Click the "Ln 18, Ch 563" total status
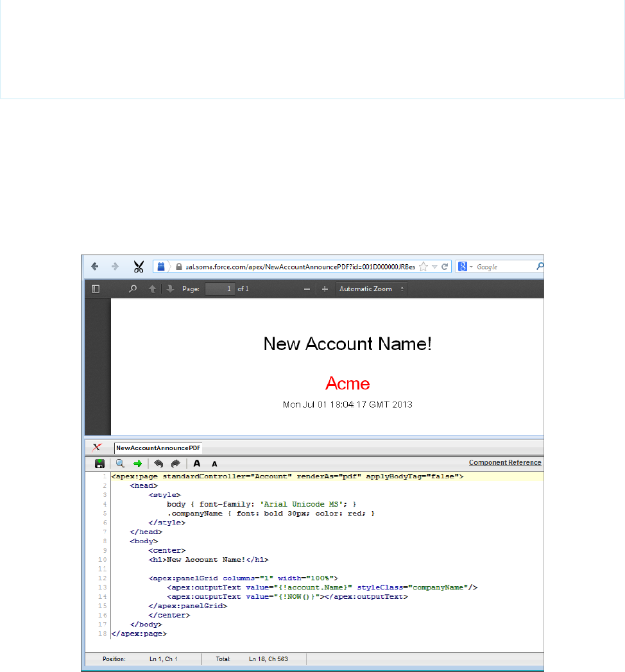625x672 pixels. click(268, 659)
